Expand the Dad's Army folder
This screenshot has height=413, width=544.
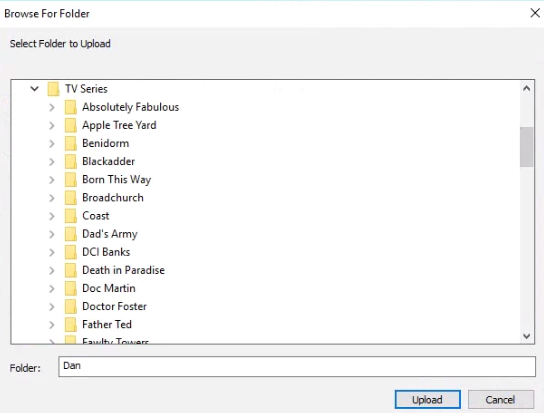click(x=52, y=234)
